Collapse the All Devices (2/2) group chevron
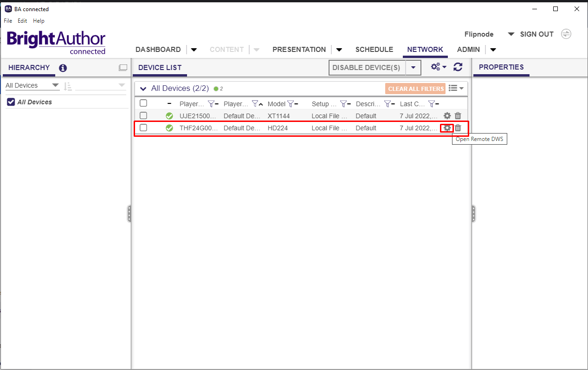Viewport: 588px width, 370px height. 143,88
